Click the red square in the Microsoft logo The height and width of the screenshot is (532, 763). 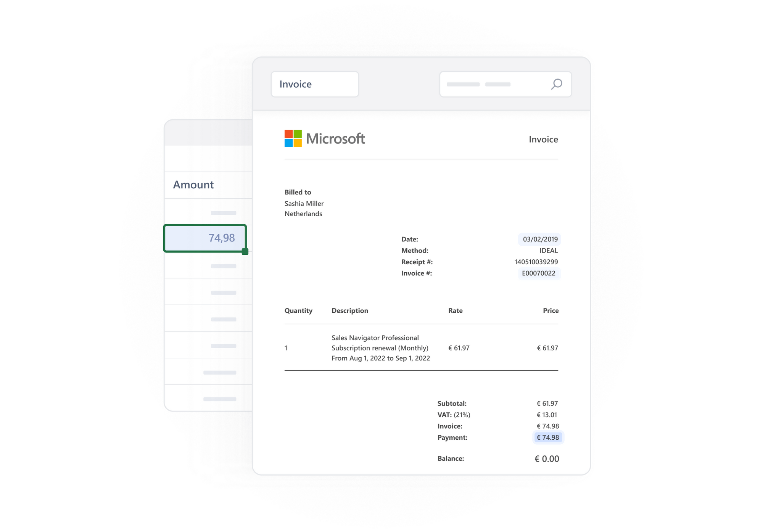click(288, 134)
